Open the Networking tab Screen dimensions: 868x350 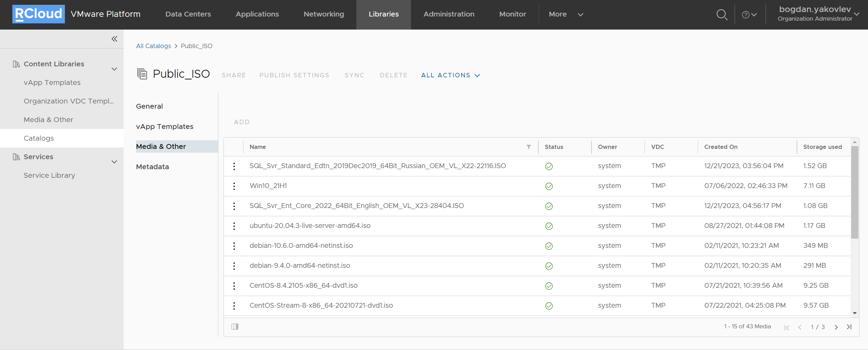(324, 14)
